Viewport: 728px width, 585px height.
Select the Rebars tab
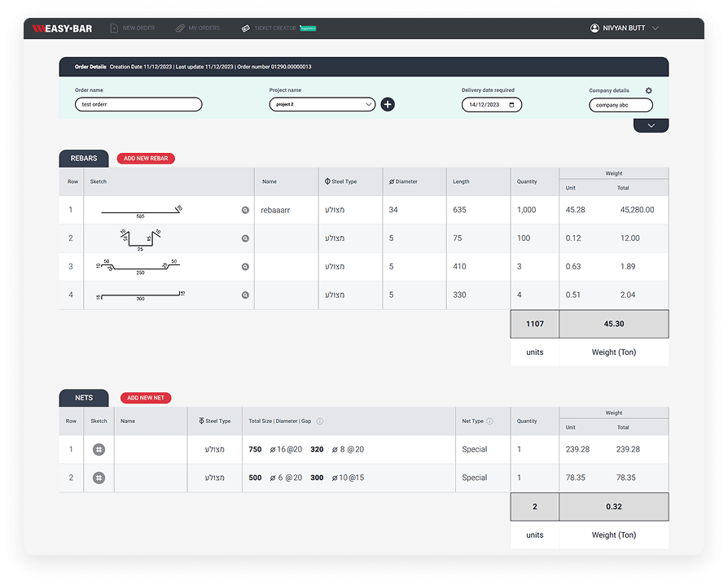pos(84,159)
